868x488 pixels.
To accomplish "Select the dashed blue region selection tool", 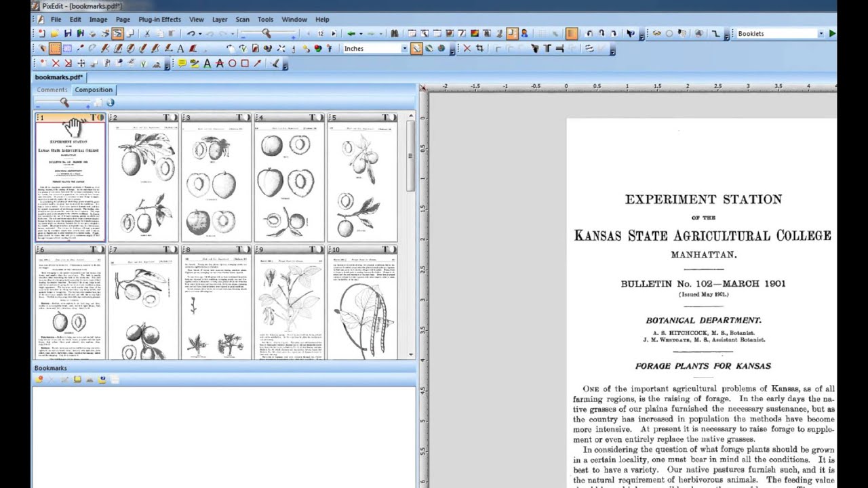I will click(x=67, y=48).
